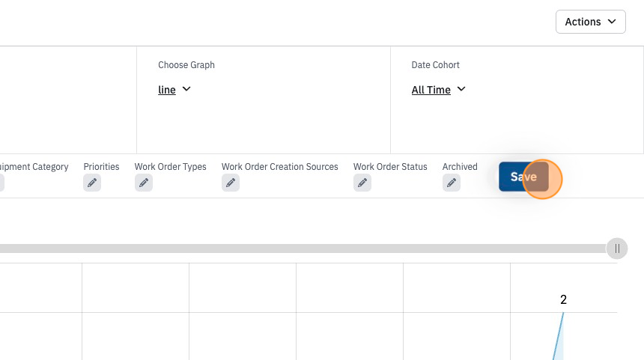The image size is (644, 360).
Task: Click the gray range slider track
Action: click(x=303, y=248)
